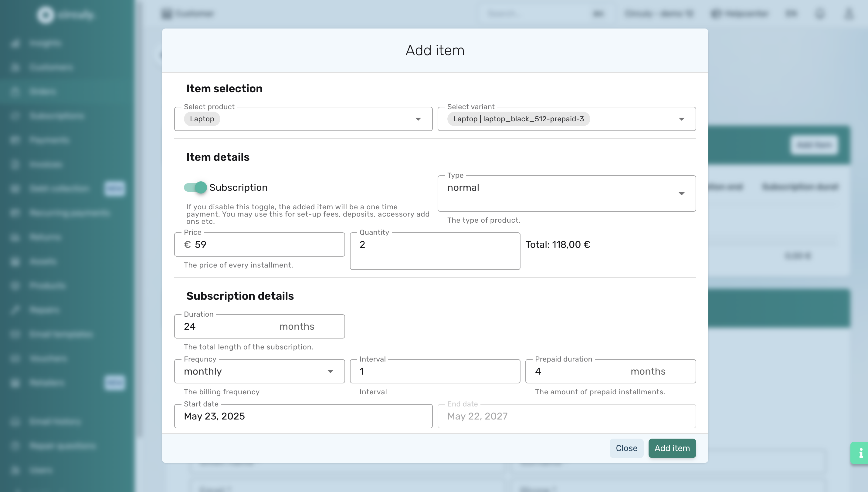Click the Price input field

click(x=259, y=244)
